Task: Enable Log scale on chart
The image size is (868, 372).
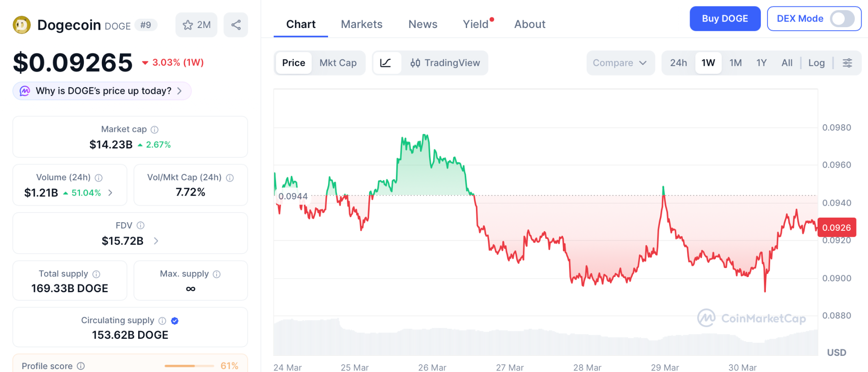Action: tap(816, 63)
